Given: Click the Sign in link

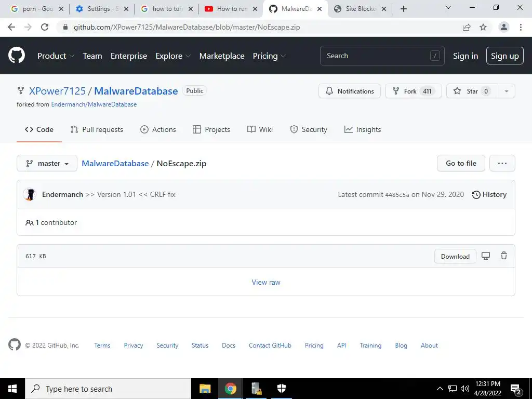Looking at the screenshot, I should 465,56.
